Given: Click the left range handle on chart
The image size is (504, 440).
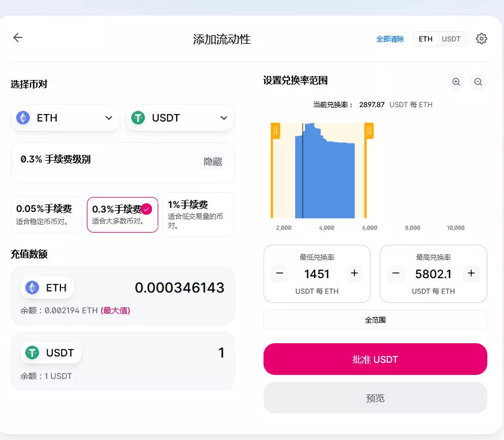Looking at the screenshot, I should 275,131.
